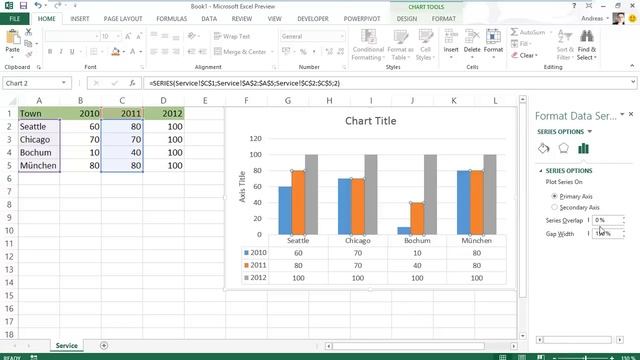Select cell A2 Seattle

pos(39,127)
